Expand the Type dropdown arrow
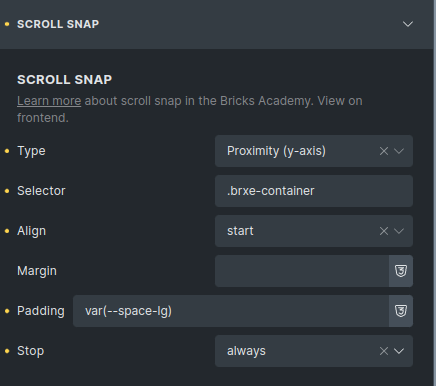The width and height of the screenshot is (436, 386). (399, 151)
